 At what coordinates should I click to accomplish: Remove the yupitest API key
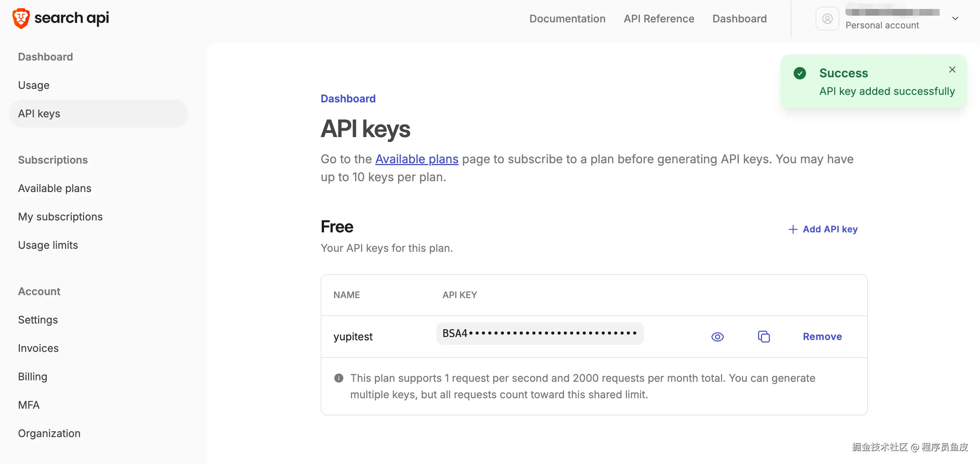pyautogui.click(x=822, y=337)
